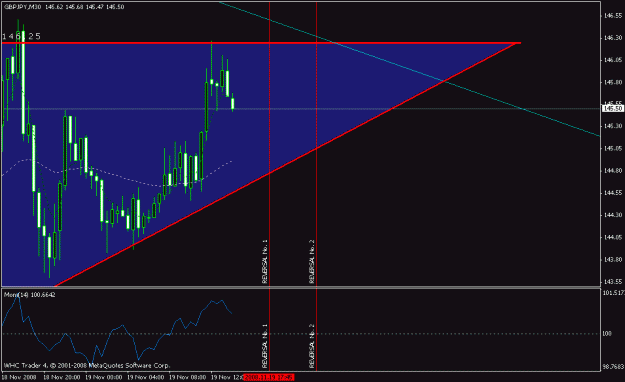Image resolution: width=625 pixels, height=382 pixels.
Task: Click the 144.55 price scale value
Action: click(x=613, y=193)
